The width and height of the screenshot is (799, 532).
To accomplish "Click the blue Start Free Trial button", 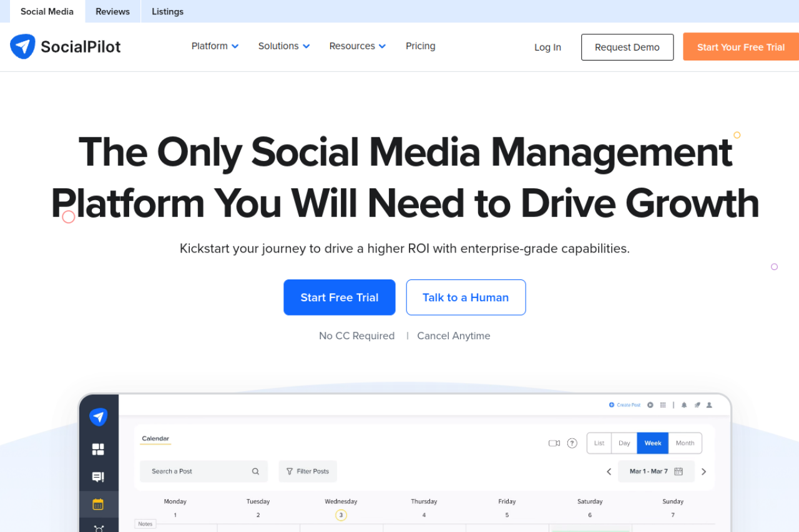I will pyautogui.click(x=340, y=297).
